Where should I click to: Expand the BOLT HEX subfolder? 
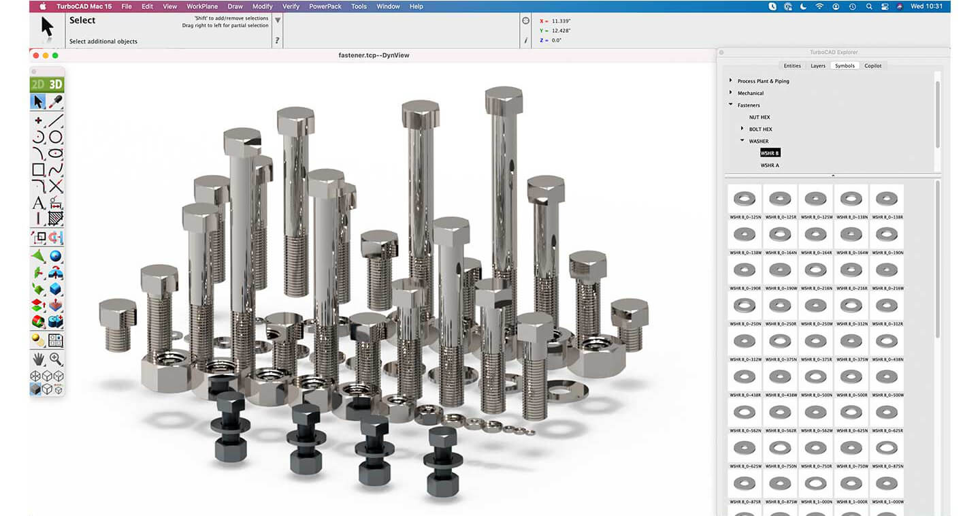pyautogui.click(x=742, y=129)
